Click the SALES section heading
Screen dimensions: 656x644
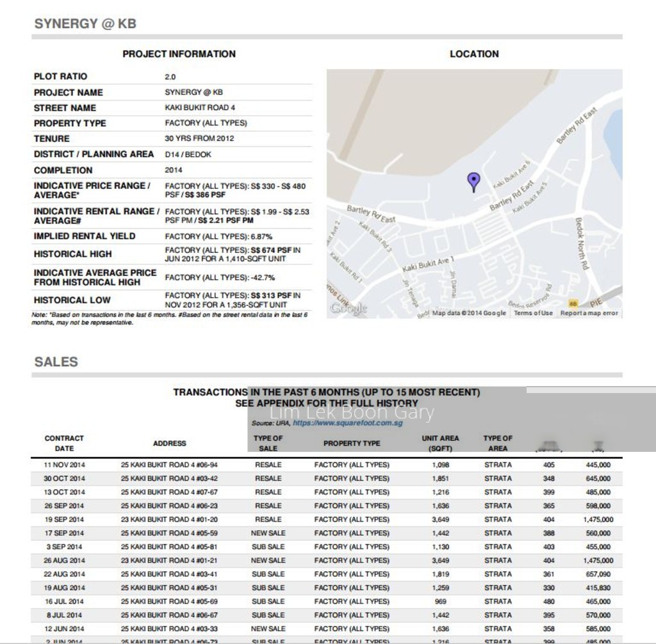pyautogui.click(x=56, y=362)
